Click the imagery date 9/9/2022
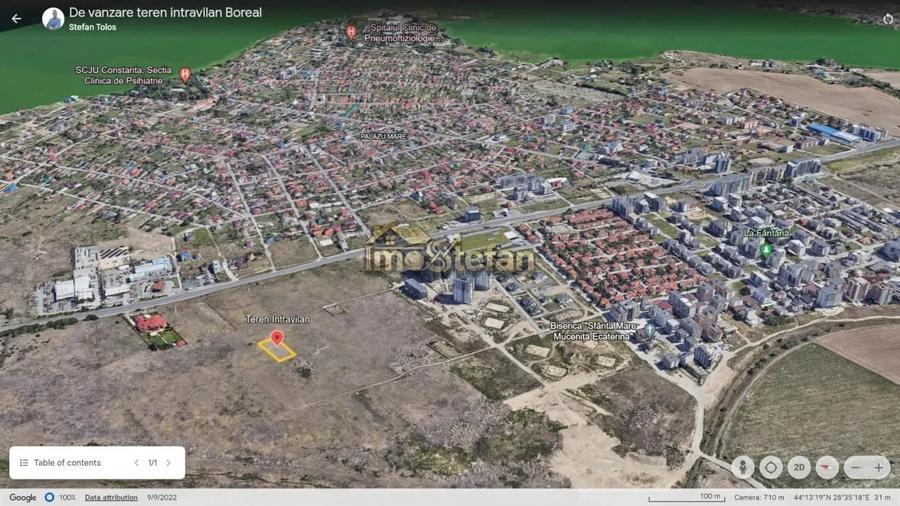Screen dimensions: 900x506 coord(162,497)
